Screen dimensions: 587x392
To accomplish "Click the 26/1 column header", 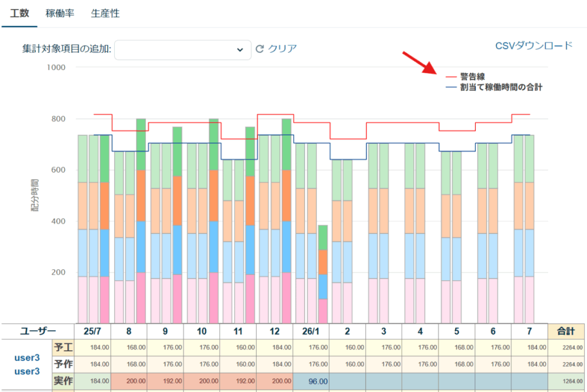I will pyautogui.click(x=311, y=331).
